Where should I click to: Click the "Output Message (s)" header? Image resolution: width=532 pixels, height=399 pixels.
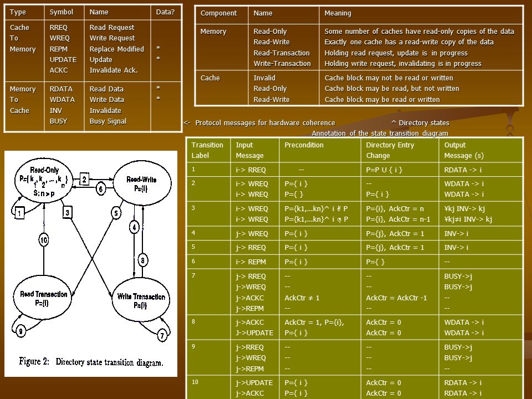[x=464, y=150]
